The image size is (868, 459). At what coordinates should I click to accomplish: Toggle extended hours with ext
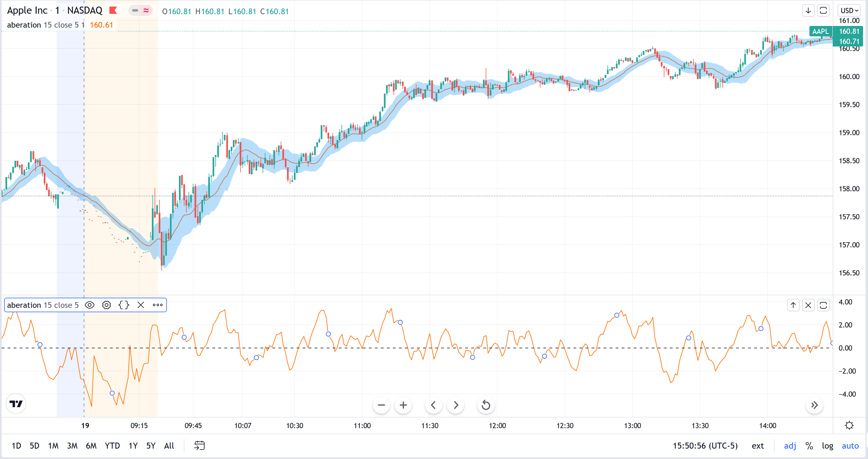757,446
